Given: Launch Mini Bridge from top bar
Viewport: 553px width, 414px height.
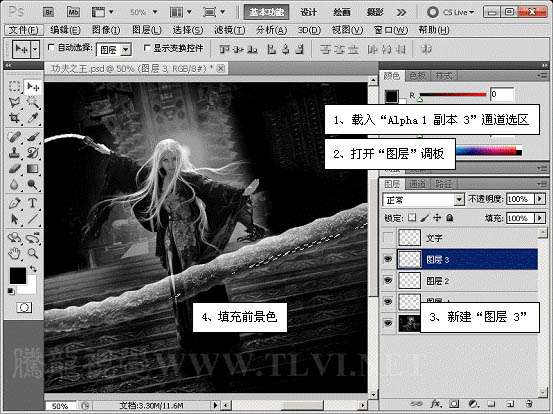Looking at the screenshot, I should [73, 12].
